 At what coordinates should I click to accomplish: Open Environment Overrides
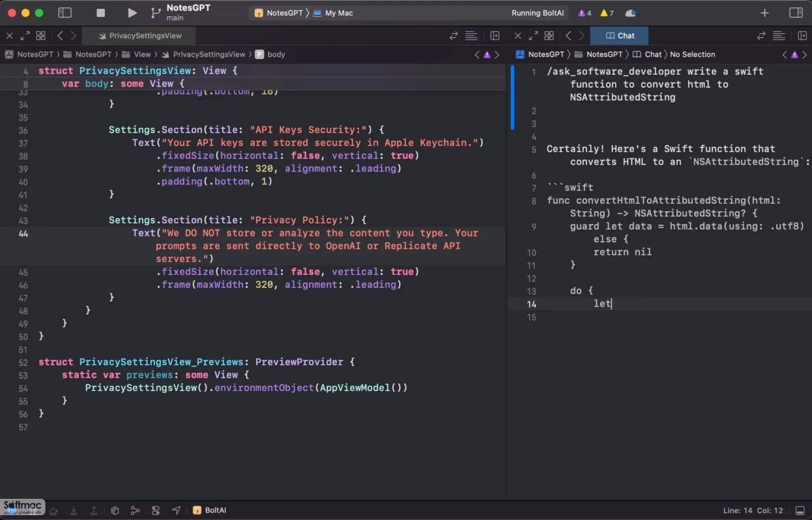pyautogui.click(x=155, y=510)
